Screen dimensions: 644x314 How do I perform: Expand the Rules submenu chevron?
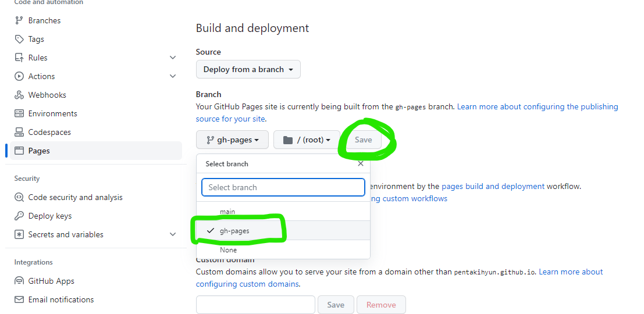[x=173, y=58]
